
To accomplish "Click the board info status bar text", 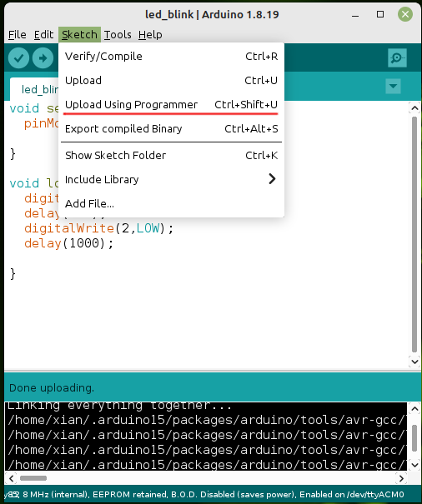I will pyautogui.click(x=204, y=494).
